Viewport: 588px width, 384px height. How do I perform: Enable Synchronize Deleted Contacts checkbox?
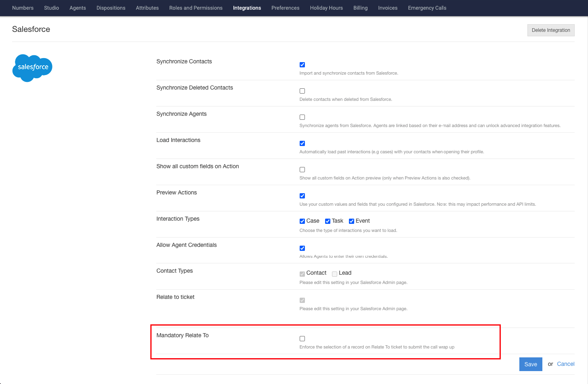click(302, 91)
